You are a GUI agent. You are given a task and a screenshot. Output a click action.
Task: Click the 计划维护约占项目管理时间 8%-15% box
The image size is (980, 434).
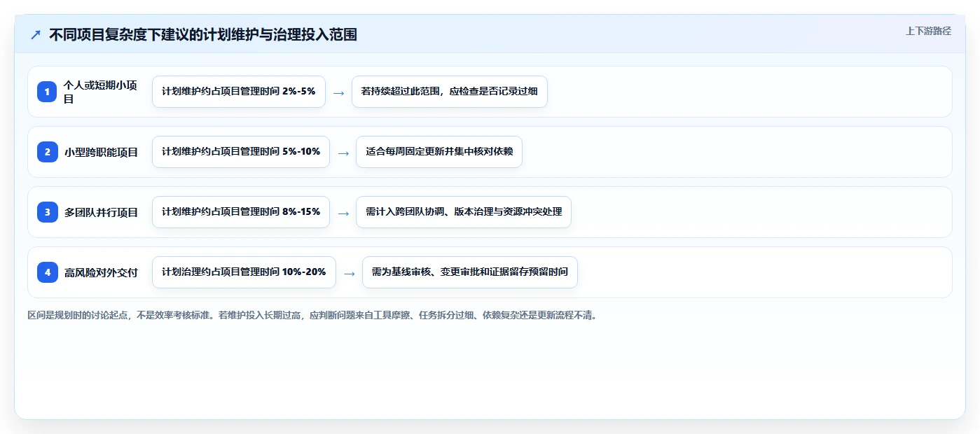pos(241,212)
